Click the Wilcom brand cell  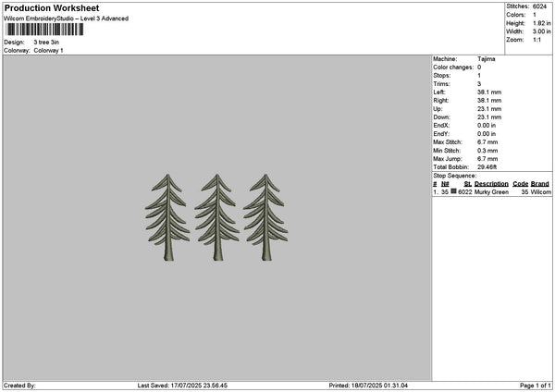point(541,192)
